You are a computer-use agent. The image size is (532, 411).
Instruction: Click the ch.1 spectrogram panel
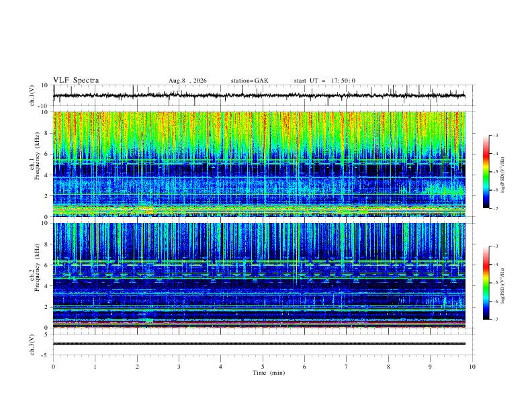point(259,164)
